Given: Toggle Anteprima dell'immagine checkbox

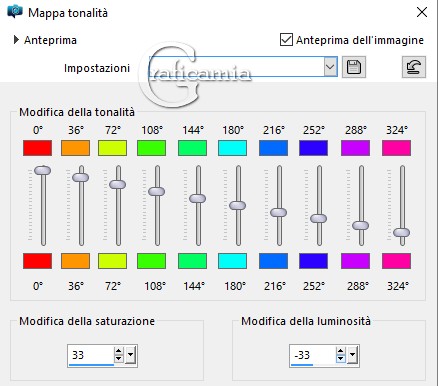Looking at the screenshot, I should pos(286,40).
